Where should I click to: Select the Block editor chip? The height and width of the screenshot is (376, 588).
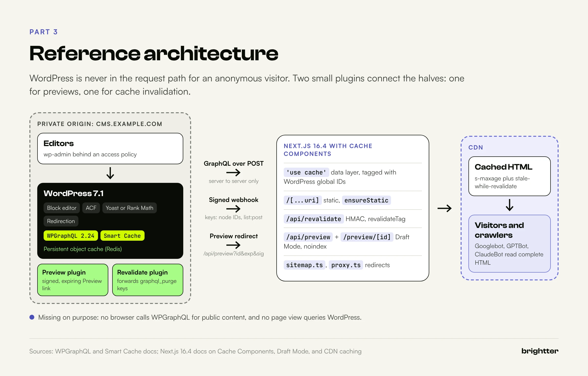tap(62, 208)
